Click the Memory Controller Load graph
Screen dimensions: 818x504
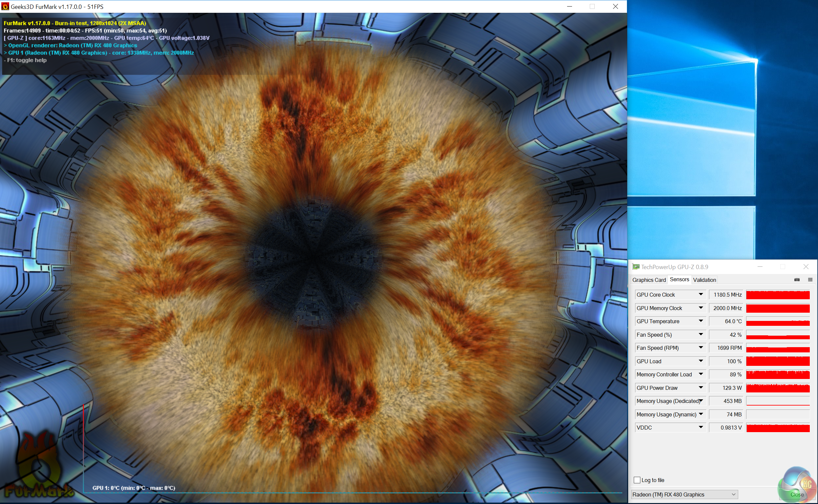pyautogui.click(x=778, y=375)
